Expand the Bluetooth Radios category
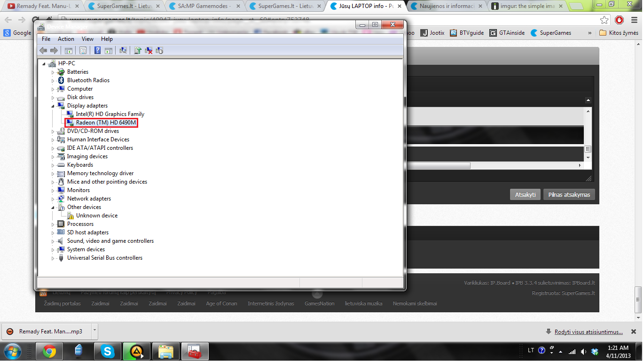 [53, 81]
